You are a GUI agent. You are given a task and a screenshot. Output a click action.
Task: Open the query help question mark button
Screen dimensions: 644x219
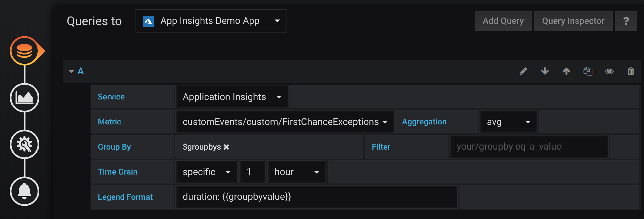point(626,21)
